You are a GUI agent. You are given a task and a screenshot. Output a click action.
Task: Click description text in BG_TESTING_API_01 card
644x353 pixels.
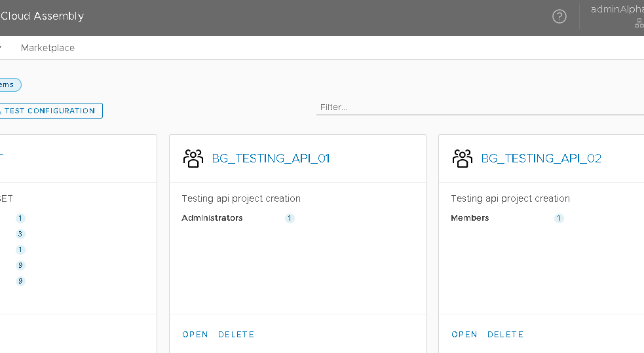(241, 198)
